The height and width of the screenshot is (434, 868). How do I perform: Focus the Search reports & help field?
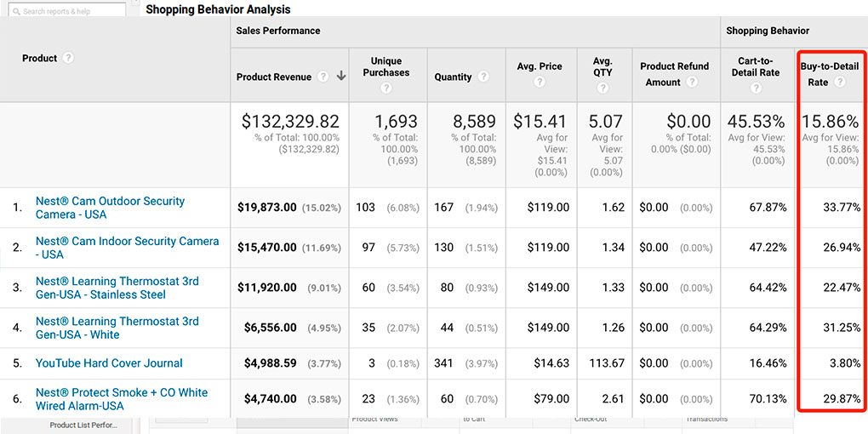pos(68,11)
